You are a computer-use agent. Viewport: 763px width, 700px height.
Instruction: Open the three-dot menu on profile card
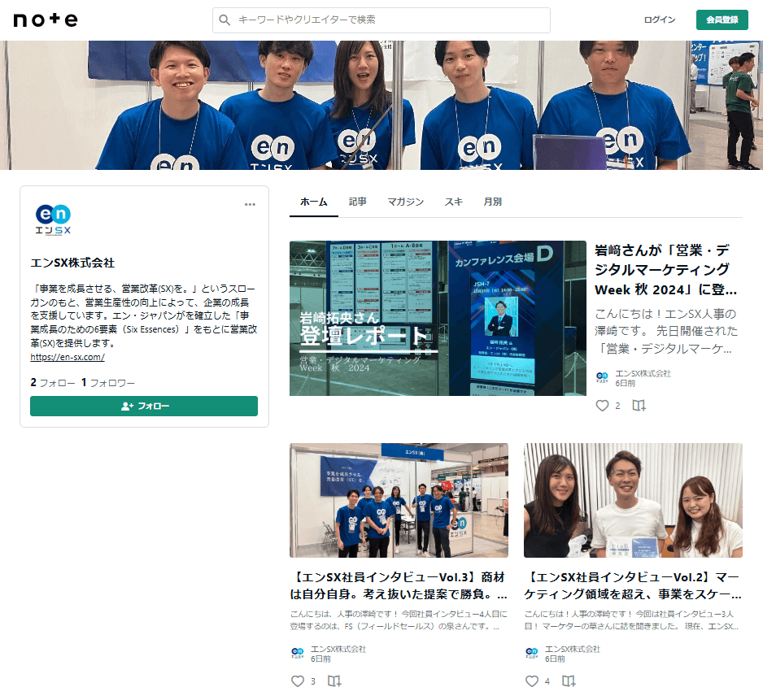tap(250, 204)
